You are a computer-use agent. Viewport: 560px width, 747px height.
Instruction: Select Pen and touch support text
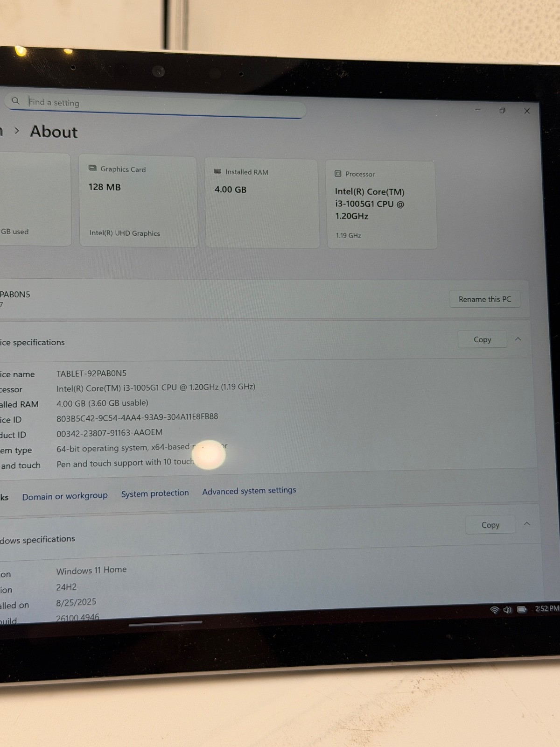pos(125,463)
